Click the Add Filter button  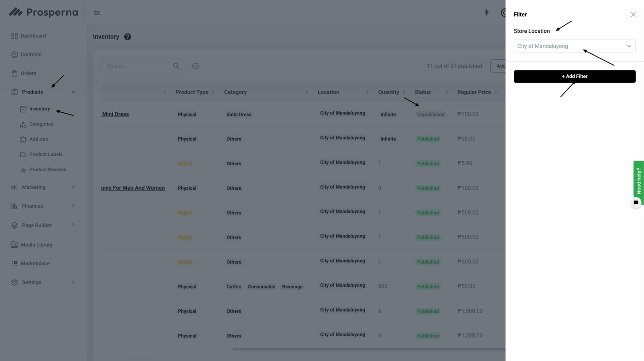tap(574, 76)
